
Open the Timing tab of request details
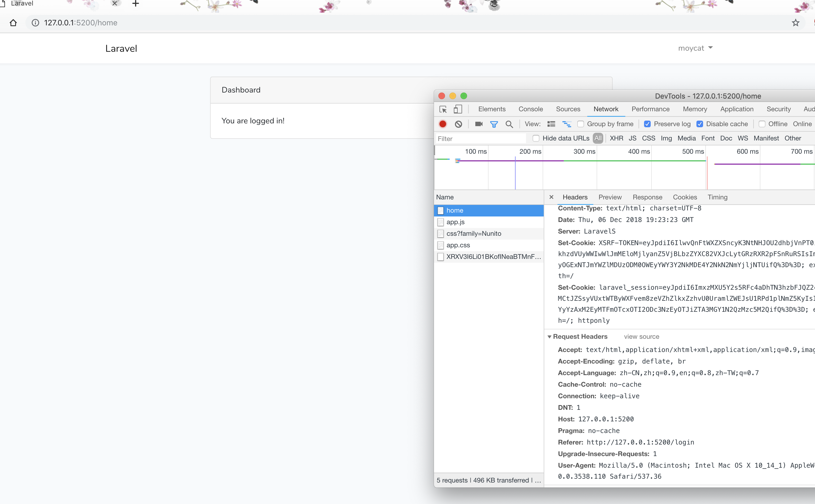pyautogui.click(x=717, y=197)
